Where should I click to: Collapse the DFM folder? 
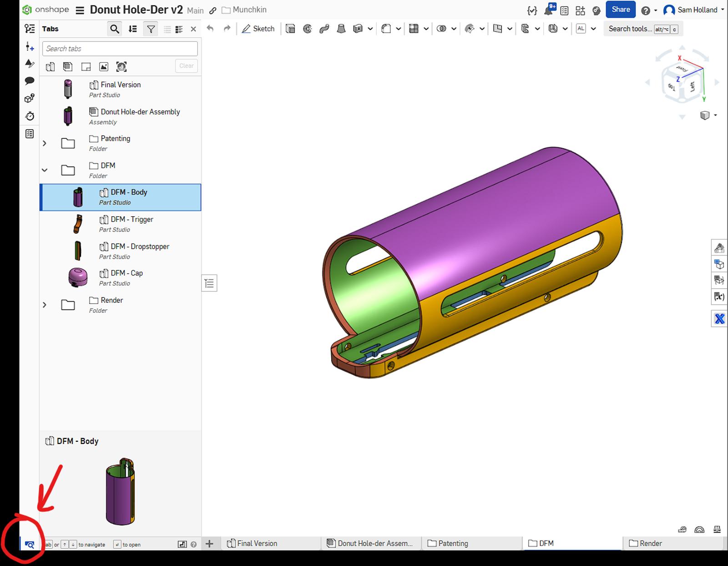[x=45, y=170]
